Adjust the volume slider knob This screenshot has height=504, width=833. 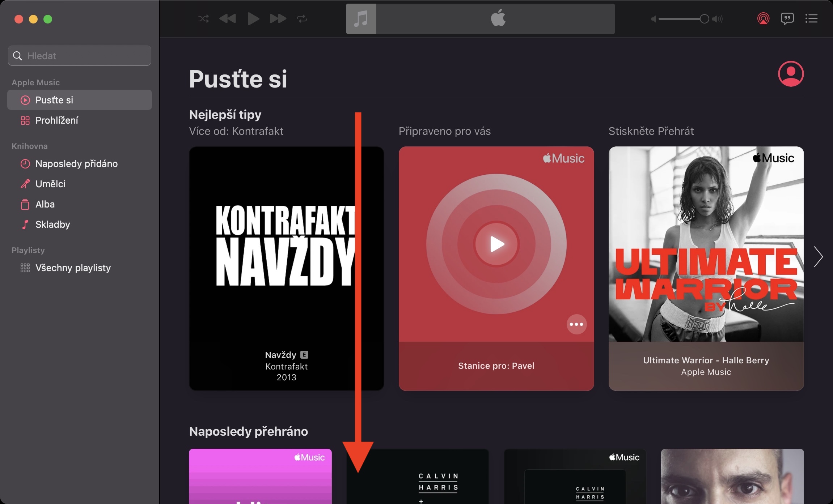(704, 19)
